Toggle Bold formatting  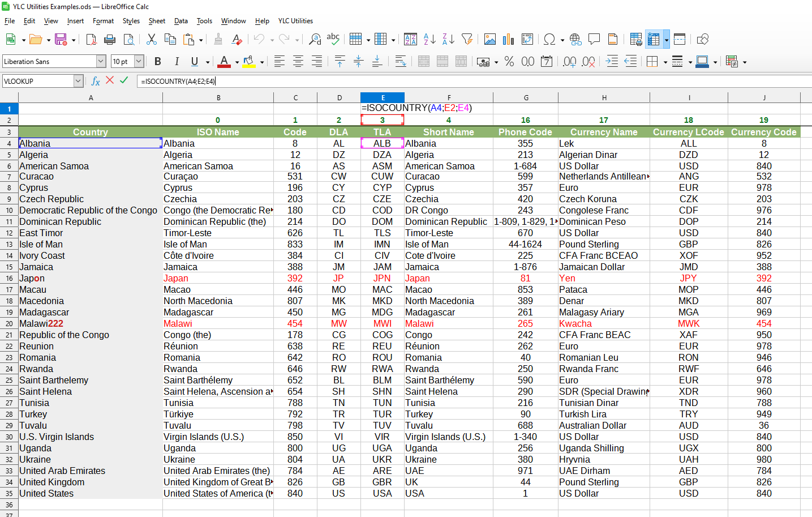coord(158,62)
